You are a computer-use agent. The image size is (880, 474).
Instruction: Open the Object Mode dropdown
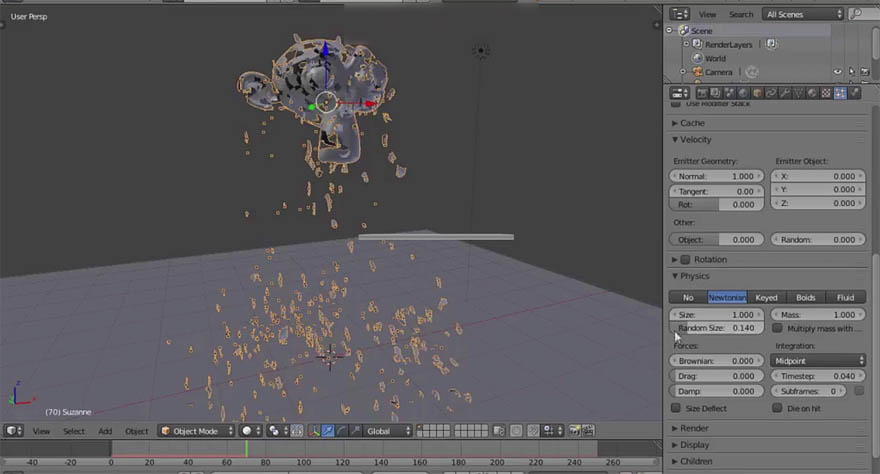[196, 431]
